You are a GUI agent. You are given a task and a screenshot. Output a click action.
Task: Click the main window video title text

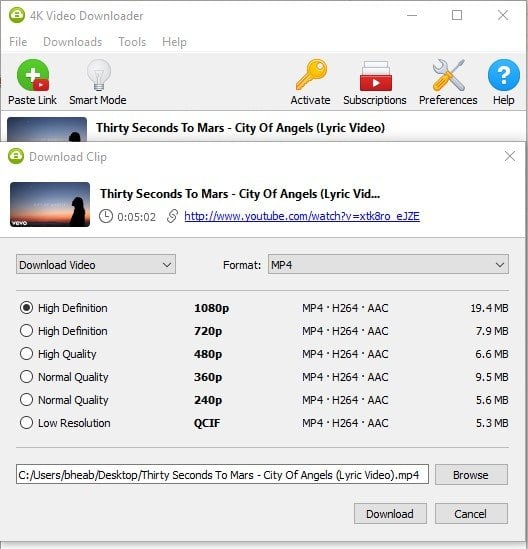[241, 128]
